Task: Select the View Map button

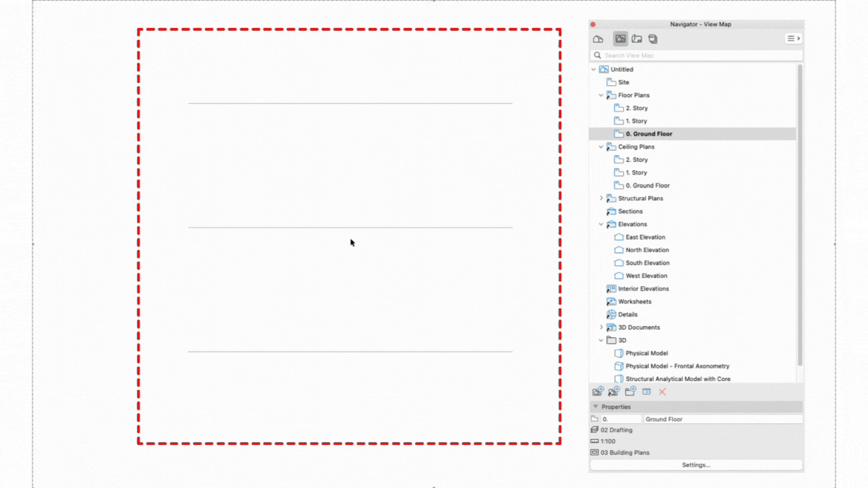Action: (620, 38)
